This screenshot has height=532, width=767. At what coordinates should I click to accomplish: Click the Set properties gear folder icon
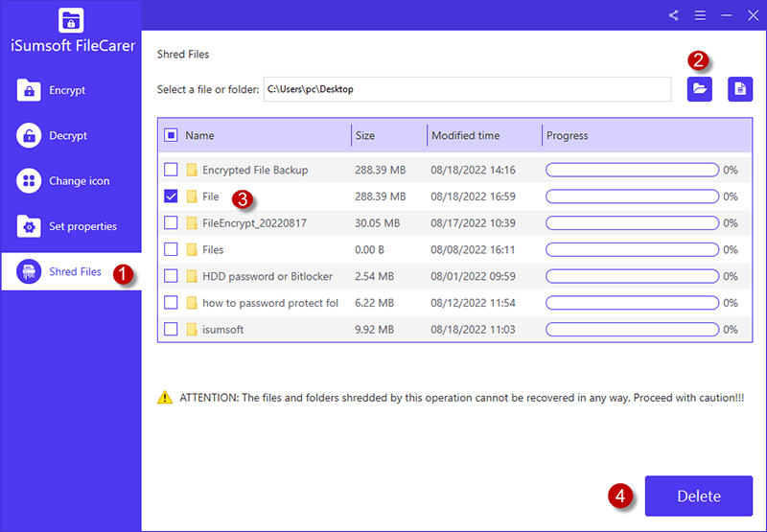click(x=29, y=226)
